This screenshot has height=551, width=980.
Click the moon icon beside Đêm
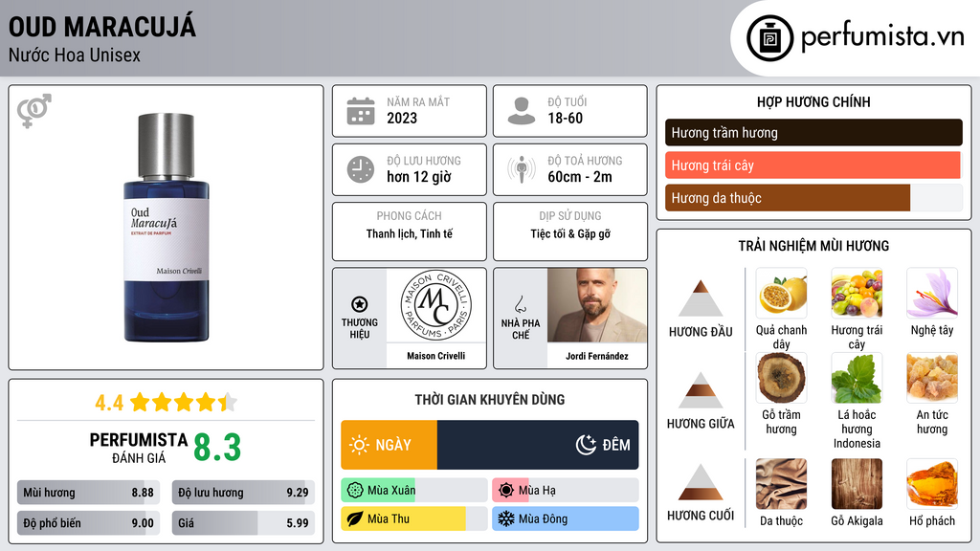[586, 445]
